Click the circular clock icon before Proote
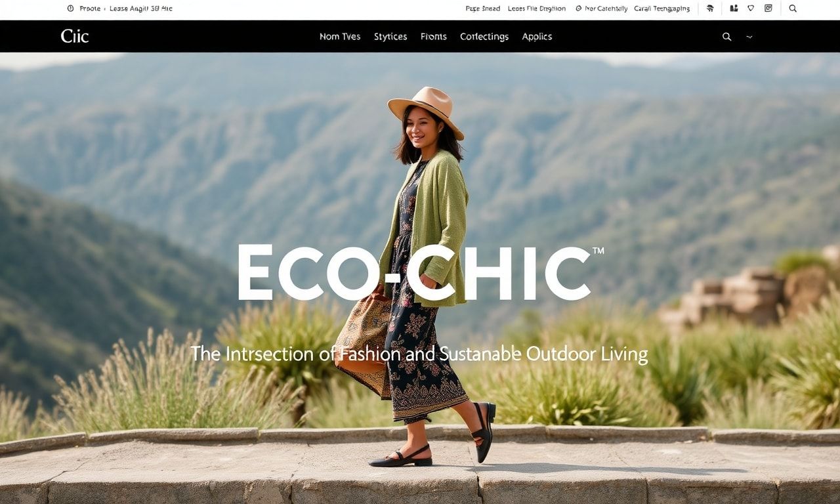Image resolution: width=840 pixels, height=504 pixels. pos(70,9)
